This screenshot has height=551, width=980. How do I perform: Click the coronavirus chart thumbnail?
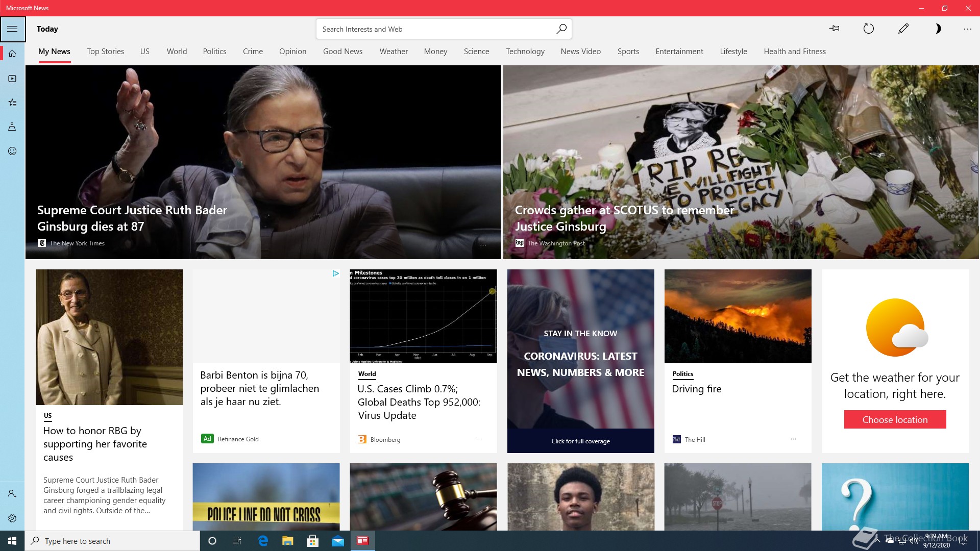pos(423,316)
